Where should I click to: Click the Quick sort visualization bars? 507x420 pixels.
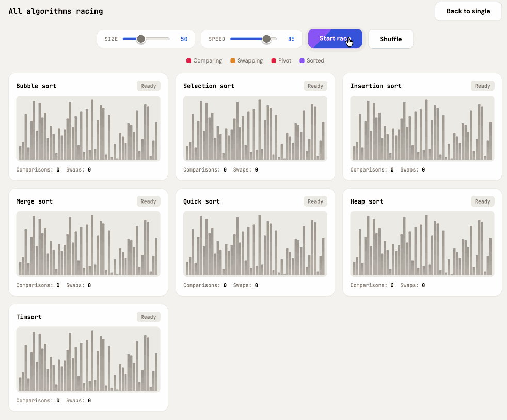point(255,243)
